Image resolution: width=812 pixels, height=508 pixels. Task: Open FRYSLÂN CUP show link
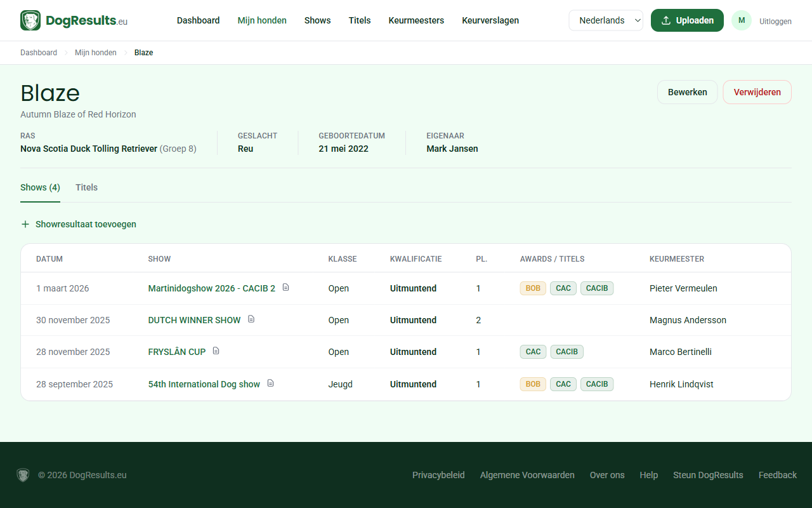[176, 352]
